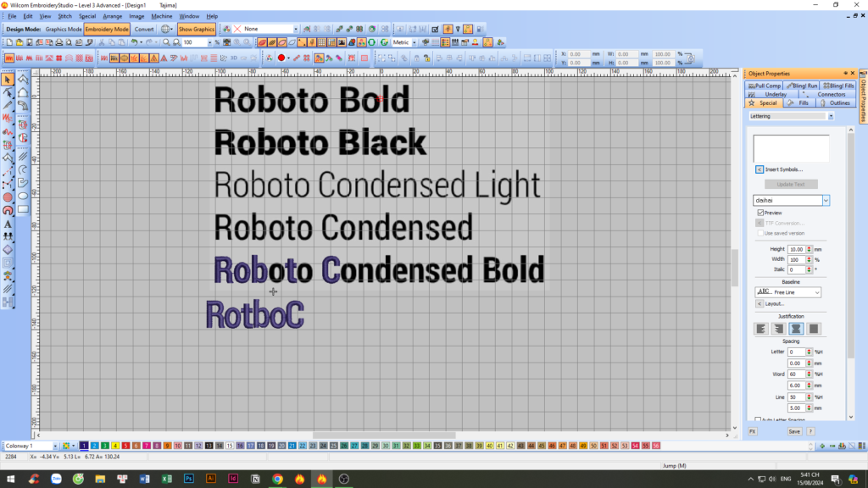Viewport: 868px width, 488px height.
Task: Click the red circle current color icon
Action: (281, 58)
